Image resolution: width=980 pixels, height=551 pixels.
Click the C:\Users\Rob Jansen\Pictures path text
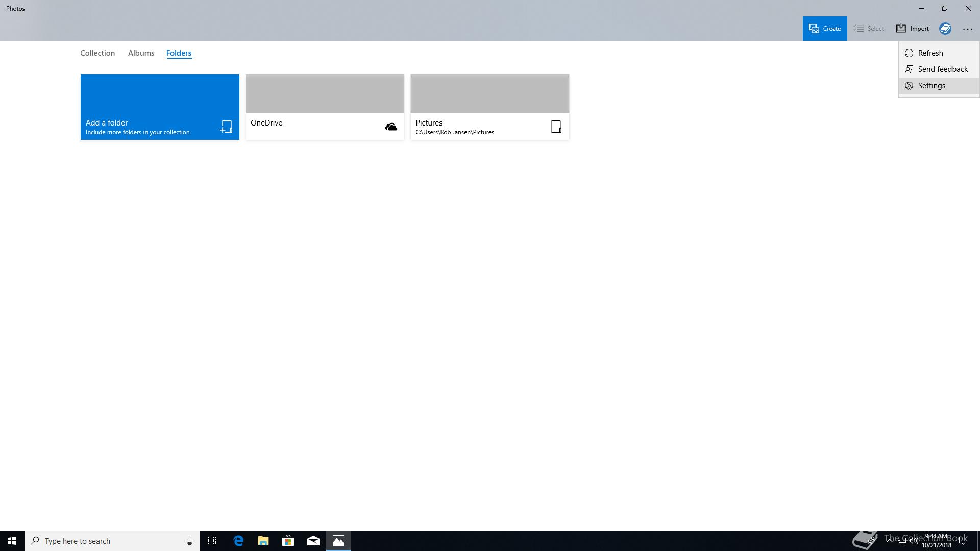pyautogui.click(x=455, y=132)
